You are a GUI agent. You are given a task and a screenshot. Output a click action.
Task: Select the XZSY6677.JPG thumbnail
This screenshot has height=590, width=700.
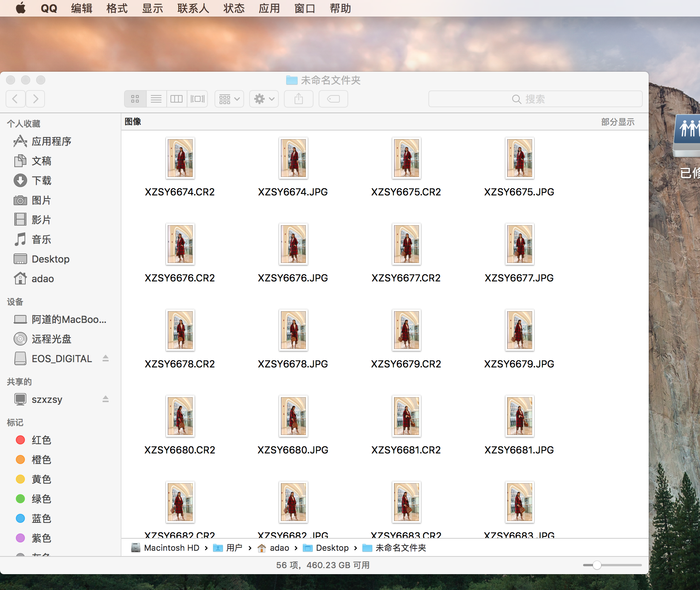519,244
